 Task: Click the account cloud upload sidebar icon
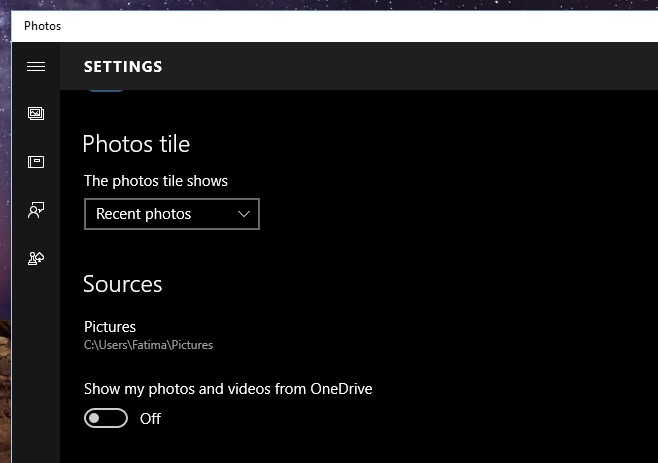[x=36, y=259]
